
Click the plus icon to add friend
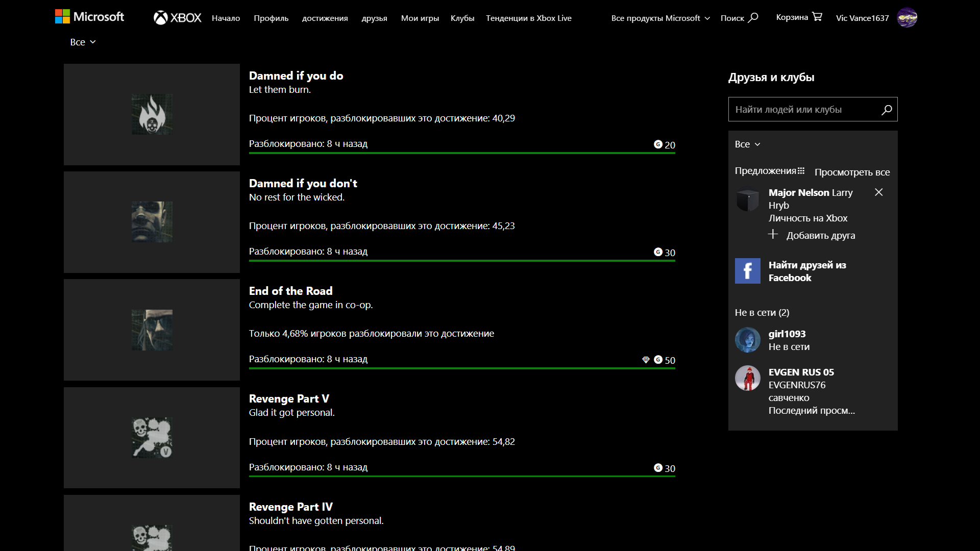point(773,234)
